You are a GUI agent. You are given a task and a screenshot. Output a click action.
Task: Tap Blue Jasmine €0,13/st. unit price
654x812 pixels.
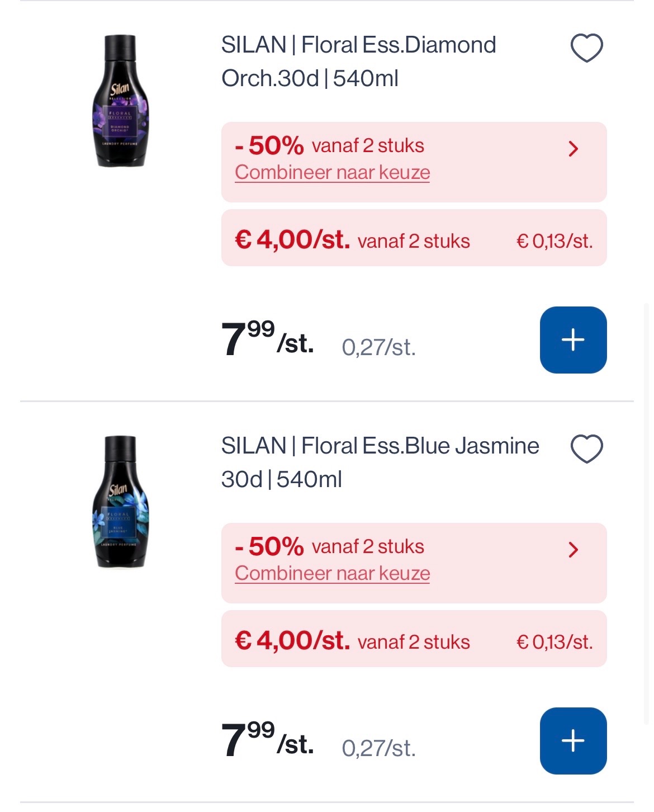point(554,642)
